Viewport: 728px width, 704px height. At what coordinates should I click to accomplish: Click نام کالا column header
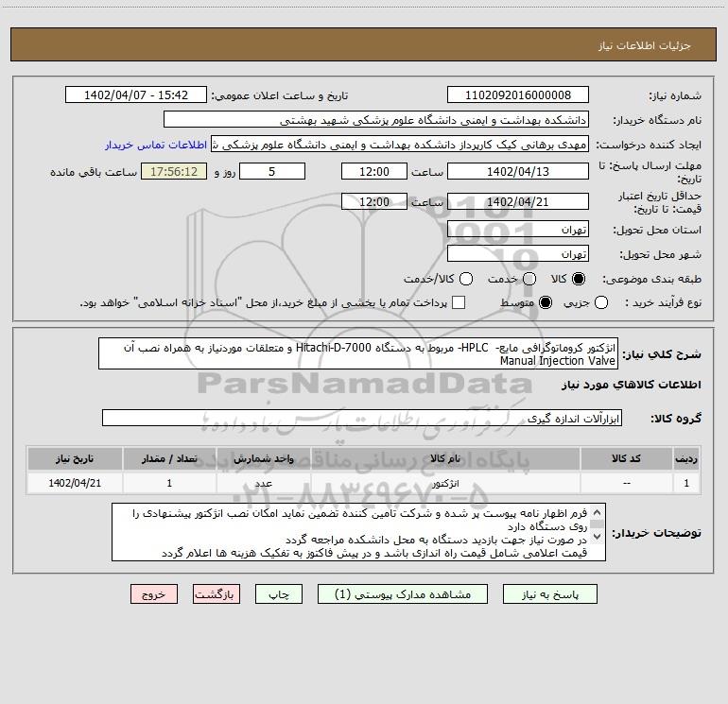pyautogui.click(x=445, y=458)
